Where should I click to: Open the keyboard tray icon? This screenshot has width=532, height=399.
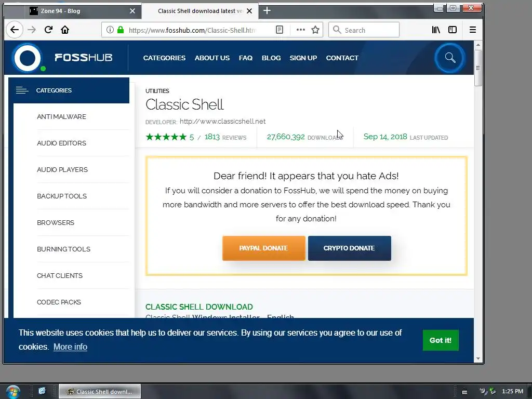(465, 392)
